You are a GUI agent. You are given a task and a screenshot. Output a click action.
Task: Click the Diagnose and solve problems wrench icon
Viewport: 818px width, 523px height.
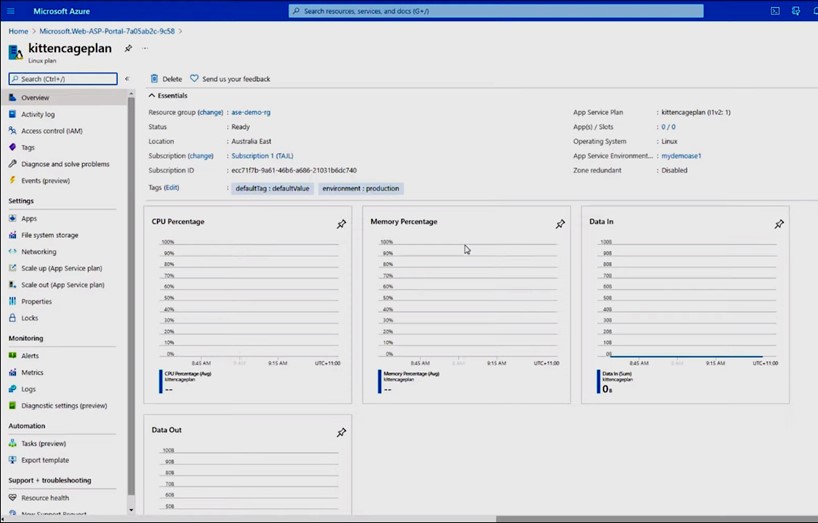point(13,164)
